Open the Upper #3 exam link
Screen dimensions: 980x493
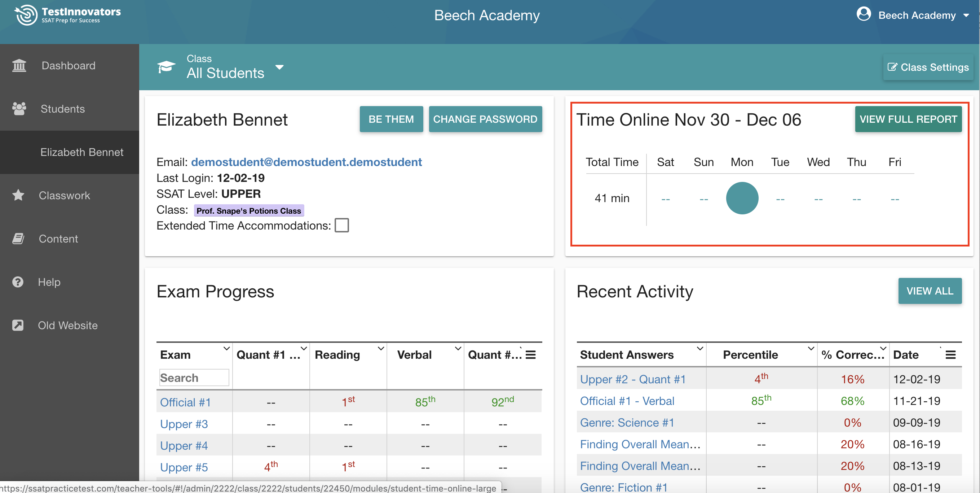click(x=184, y=424)
